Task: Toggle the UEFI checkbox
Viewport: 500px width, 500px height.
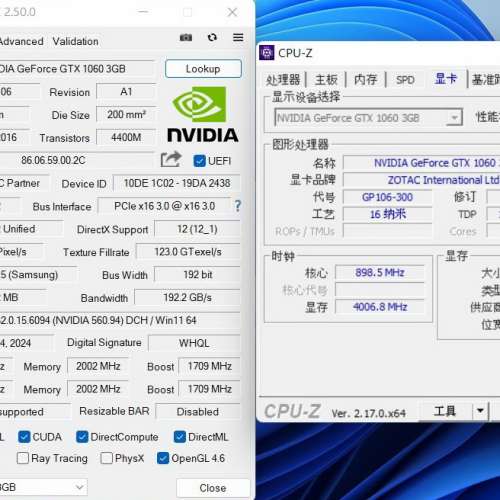Action: [x=199, y=161]
